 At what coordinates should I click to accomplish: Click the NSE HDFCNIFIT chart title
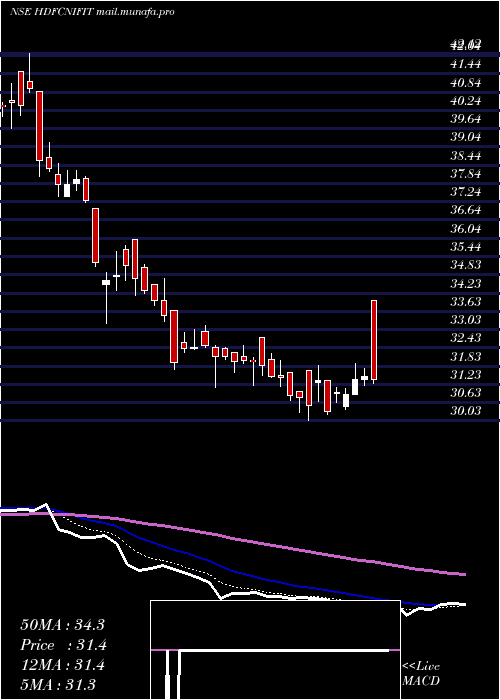click(52, 12)
